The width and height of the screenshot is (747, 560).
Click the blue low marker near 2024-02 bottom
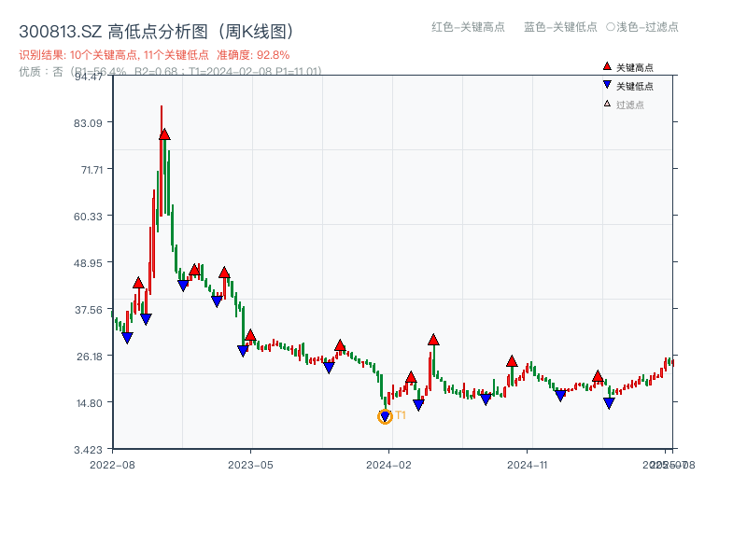(419, 404)
